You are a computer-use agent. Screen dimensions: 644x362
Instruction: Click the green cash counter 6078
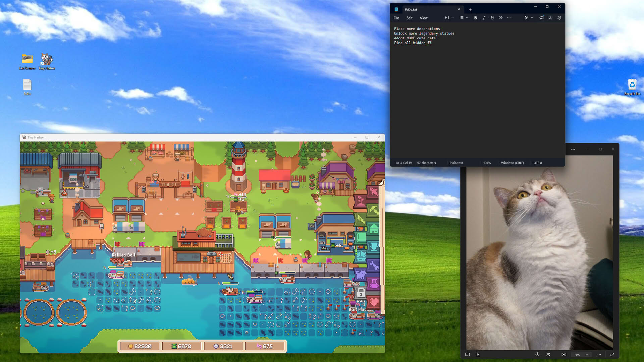click(x=181, y=346)
